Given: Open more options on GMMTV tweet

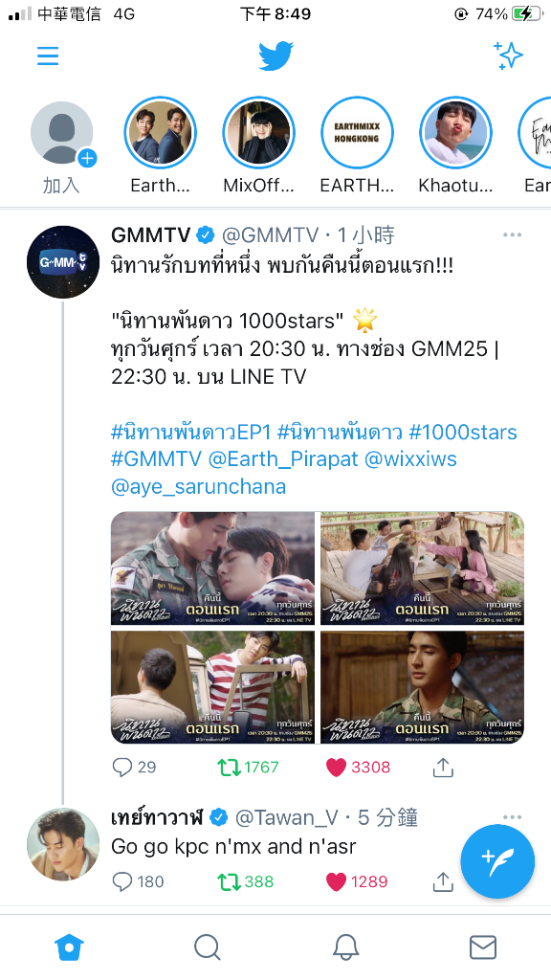Looking at the screenshot, I should click(x=513, y=235).
